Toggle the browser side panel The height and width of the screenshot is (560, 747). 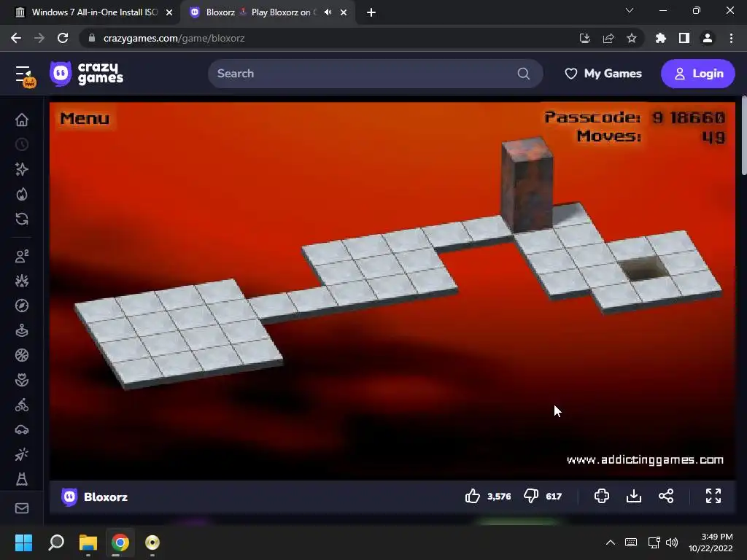(684, 38)
